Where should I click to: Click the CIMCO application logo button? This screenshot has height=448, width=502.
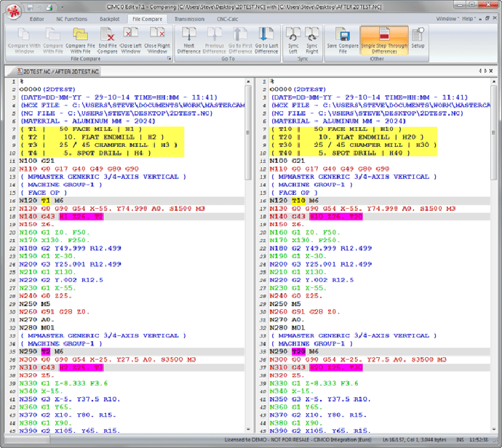[13, 12]
